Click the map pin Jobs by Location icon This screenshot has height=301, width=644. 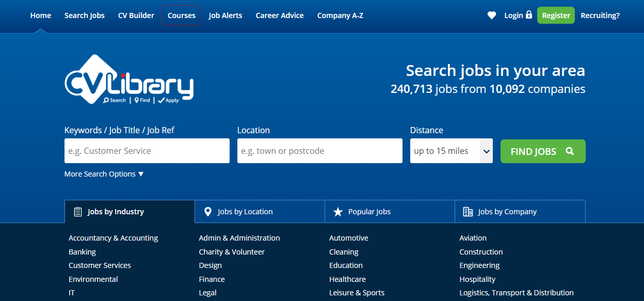(x=208, y=212)
